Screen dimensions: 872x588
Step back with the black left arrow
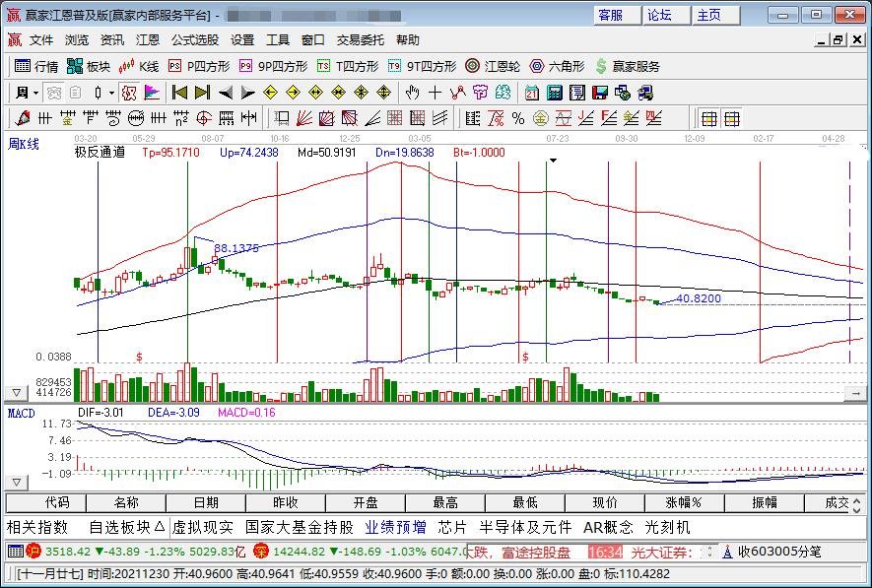pyautogui.click(x=226, y=93)
